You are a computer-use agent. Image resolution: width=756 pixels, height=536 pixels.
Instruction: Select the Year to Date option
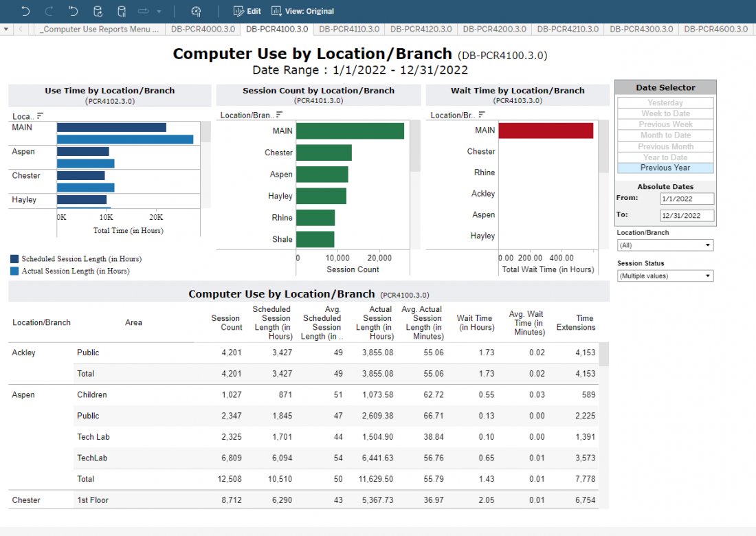pyautogui.click(x=665, y=157)
